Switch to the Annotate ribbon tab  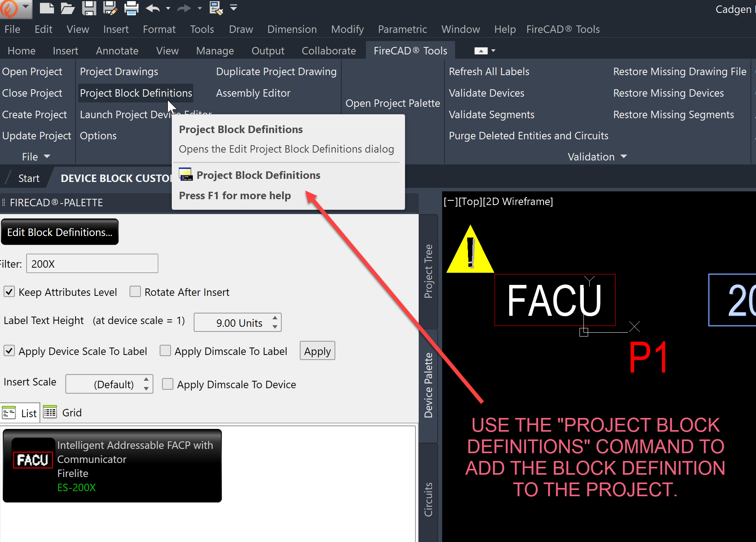(x=117, y=51)
